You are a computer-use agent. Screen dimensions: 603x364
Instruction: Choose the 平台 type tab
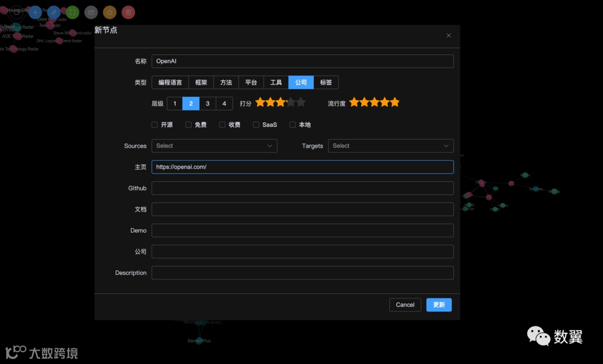[251, 82]
